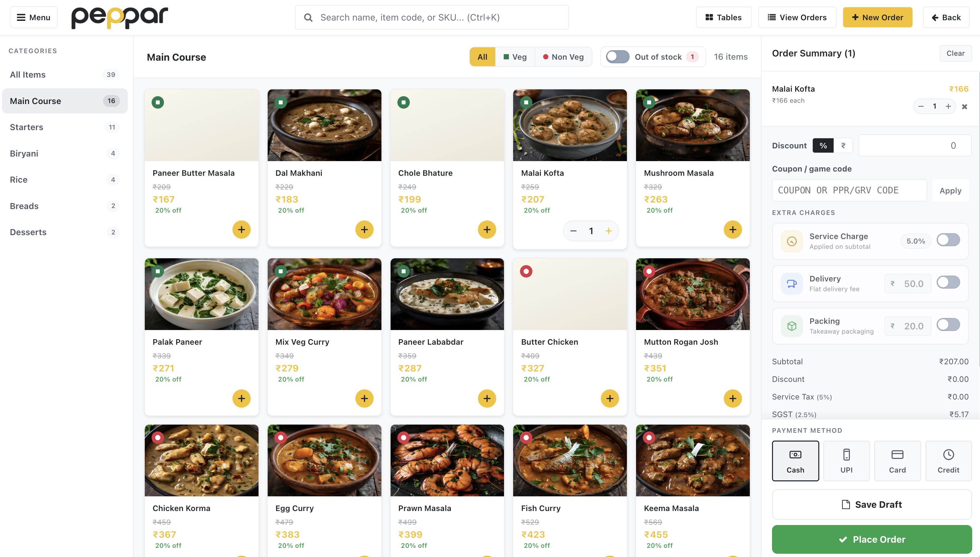The height and width of the screenshot is (557, 980).
Task: Open the Tables view
Action: 723,17
